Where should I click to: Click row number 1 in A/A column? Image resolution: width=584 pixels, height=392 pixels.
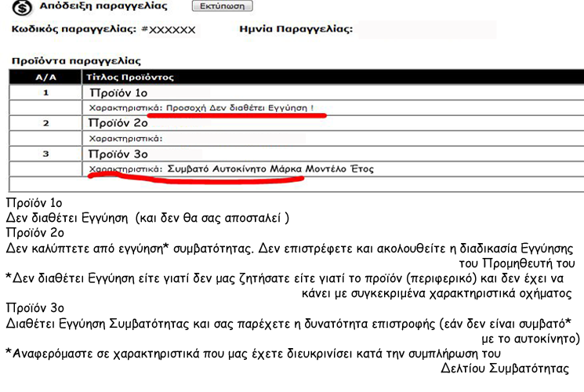[45, 93]
